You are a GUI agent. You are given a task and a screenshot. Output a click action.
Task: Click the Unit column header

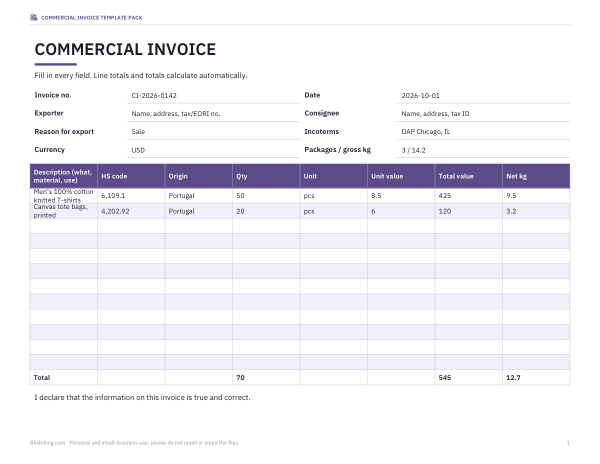(x=334, y=176)
